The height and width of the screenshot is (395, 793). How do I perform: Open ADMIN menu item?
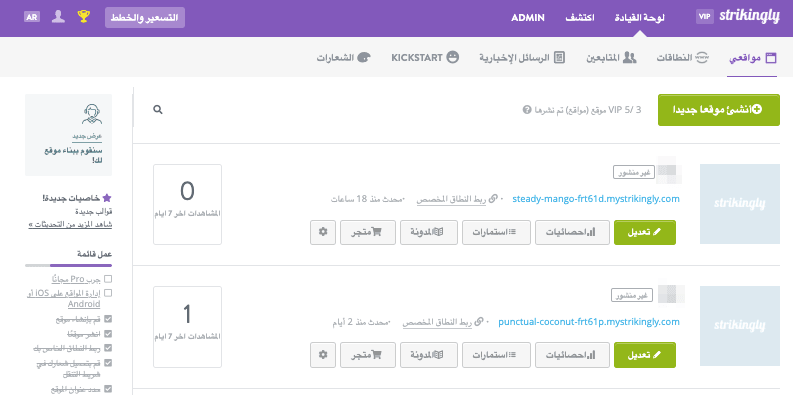[x=527, y=18]
